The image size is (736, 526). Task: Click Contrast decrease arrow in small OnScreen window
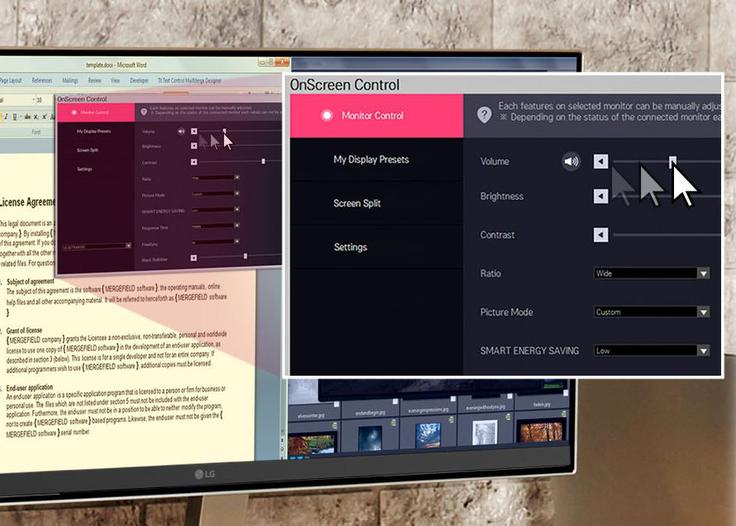point(194,162)
